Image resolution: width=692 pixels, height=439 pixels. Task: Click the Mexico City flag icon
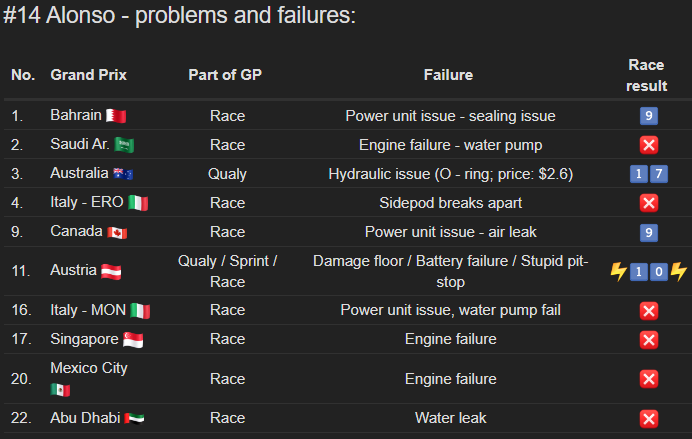point(60,389)
